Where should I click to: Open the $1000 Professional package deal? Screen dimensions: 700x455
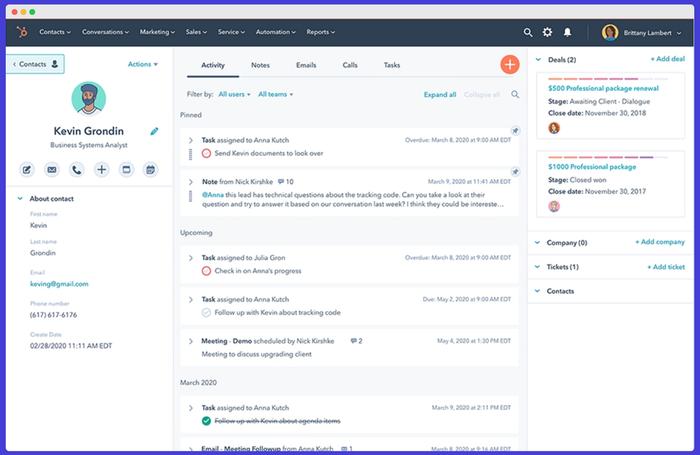click(592, 167)
